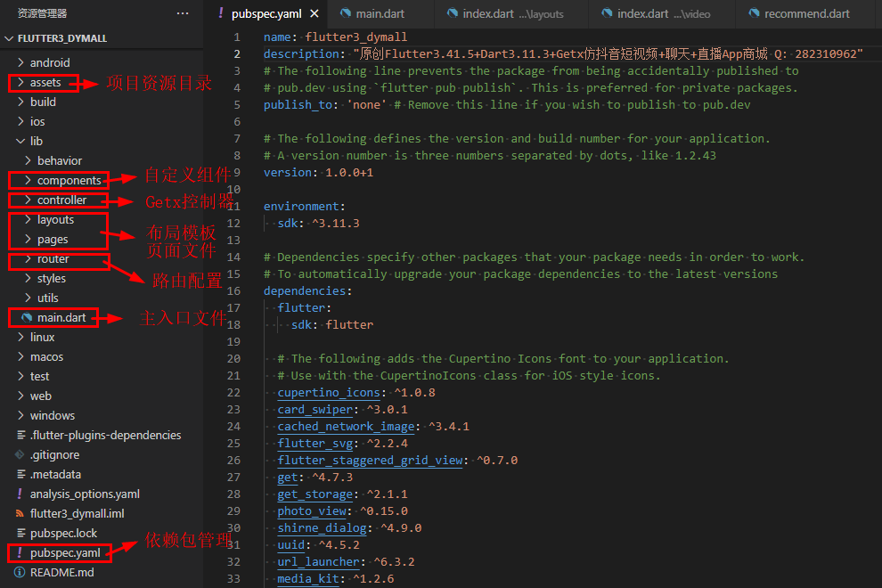Image resolution: width=882 pixels, height=588 pixels.
Task: Follow the get_storage package link
Action: coord(315,494)
